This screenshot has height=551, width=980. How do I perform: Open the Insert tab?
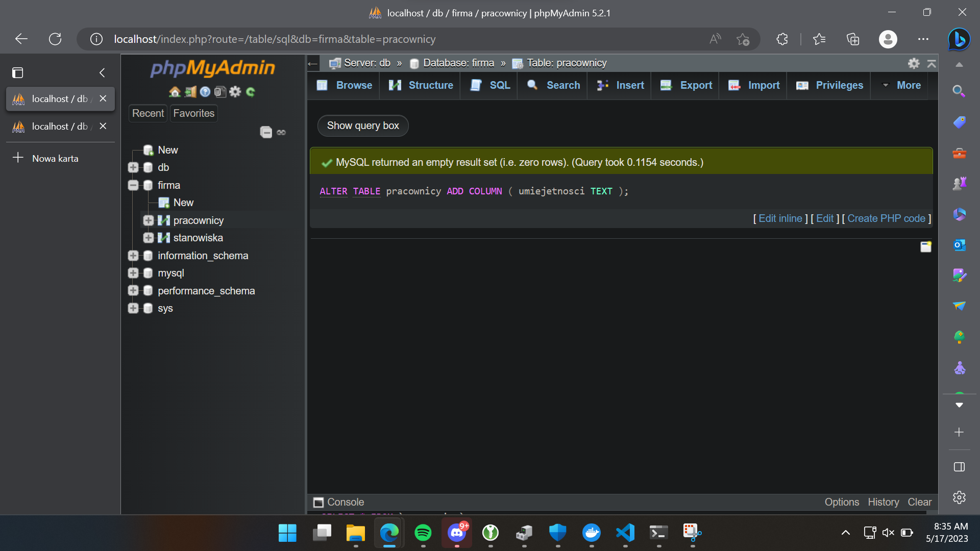click(620, 85)
